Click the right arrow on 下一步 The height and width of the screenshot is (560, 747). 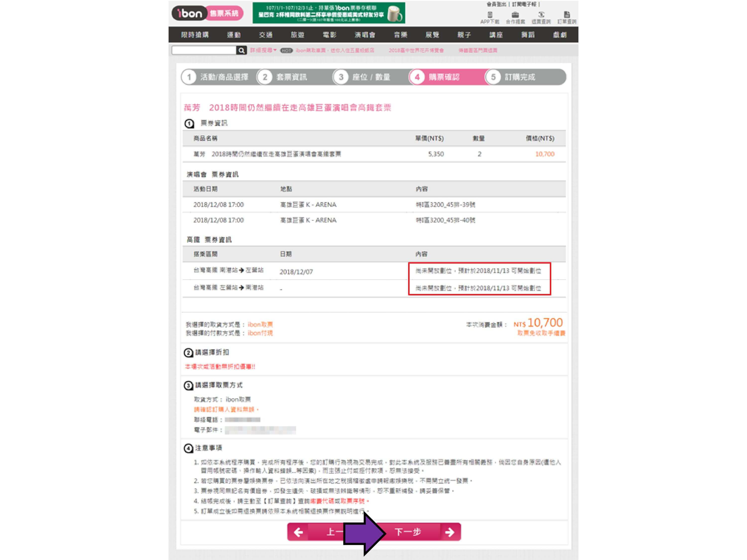coord(449,532)
